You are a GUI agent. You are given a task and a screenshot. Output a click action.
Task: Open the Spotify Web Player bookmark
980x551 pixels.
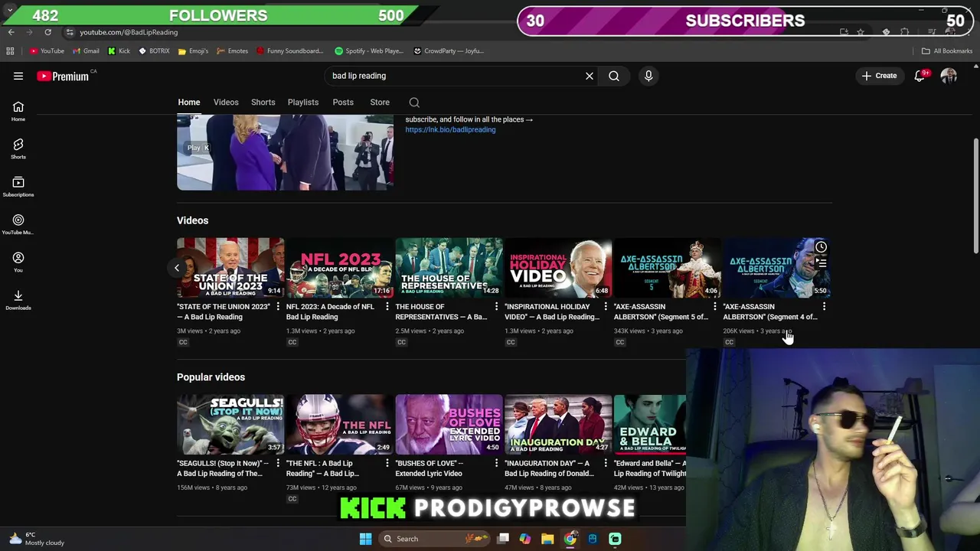(x=369, y=51)
